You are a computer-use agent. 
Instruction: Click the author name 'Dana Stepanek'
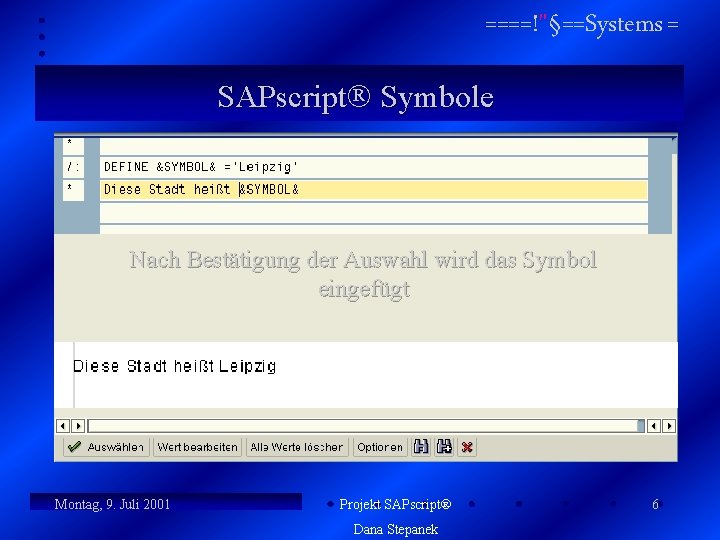click(395, 529)
